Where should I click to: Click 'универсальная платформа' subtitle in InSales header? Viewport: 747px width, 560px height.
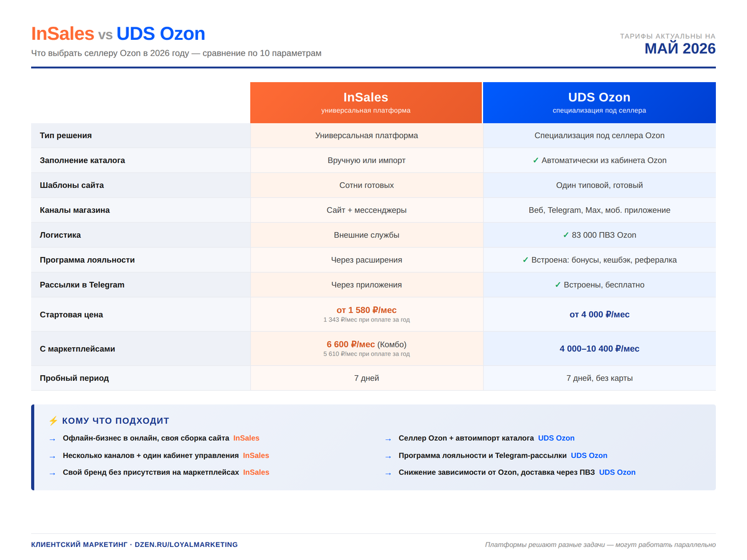tap(366, 111)
